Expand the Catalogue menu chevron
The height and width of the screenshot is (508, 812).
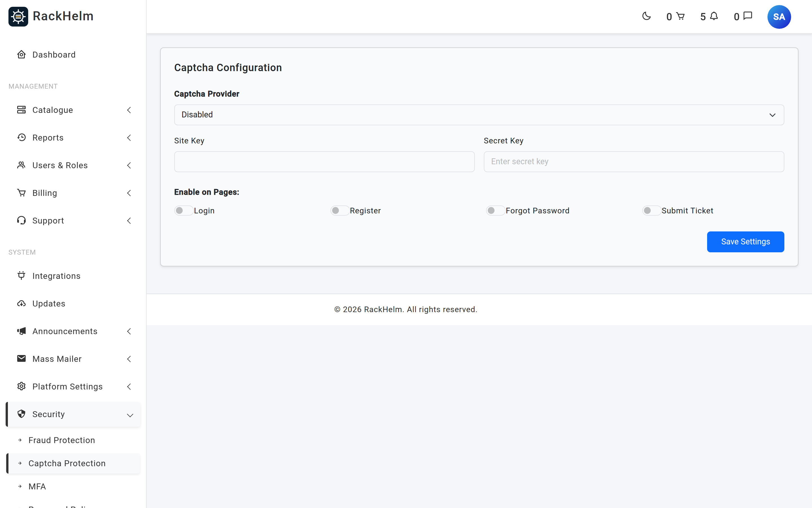(x=129, y=110)
